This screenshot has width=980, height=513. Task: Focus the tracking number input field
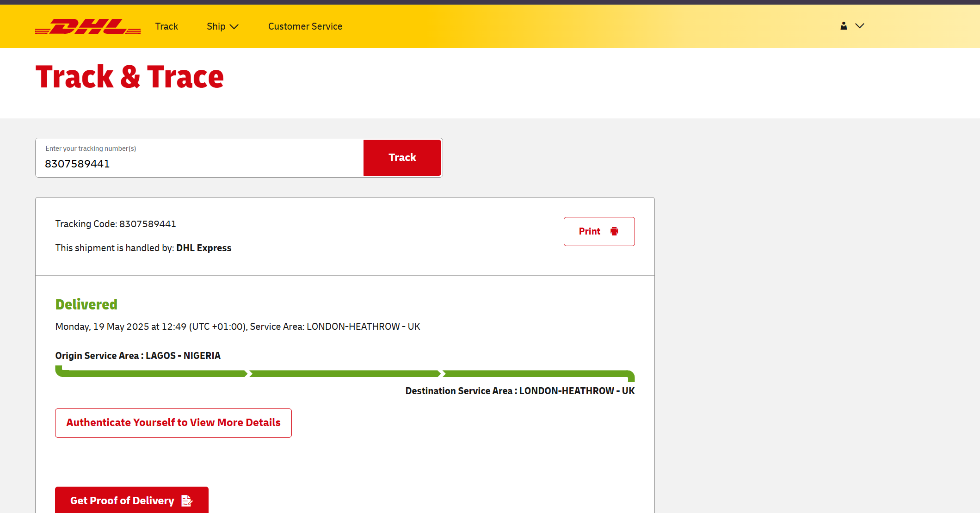[x=200, y=158]
